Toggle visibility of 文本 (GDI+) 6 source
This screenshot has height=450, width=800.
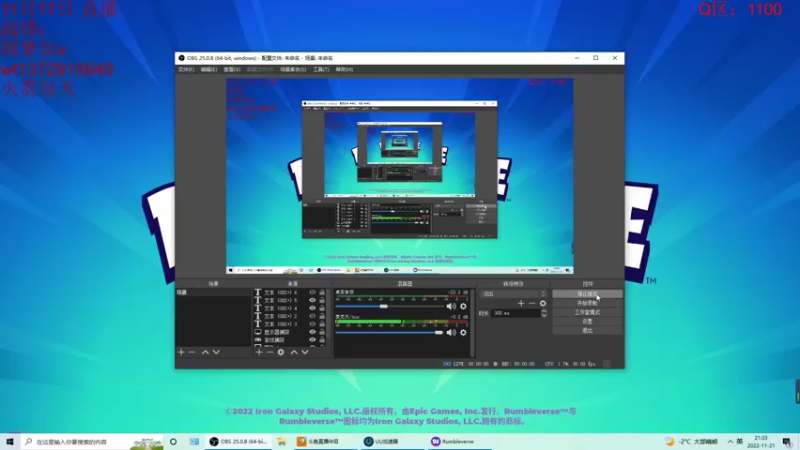tap(312, 292)
